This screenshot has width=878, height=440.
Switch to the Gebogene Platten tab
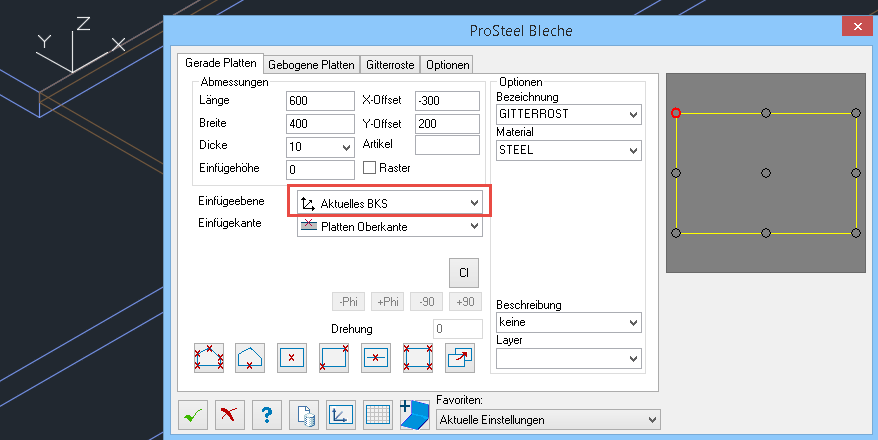[311, 64]
